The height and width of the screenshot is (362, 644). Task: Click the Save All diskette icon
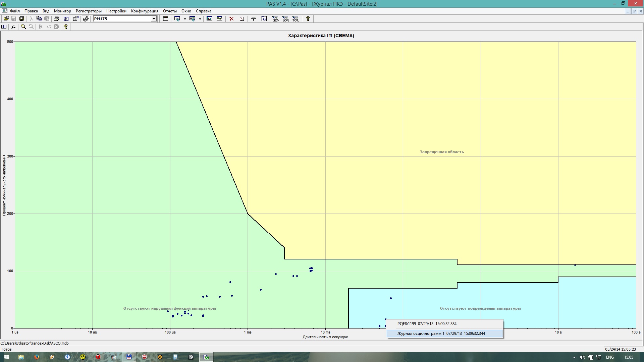pos(22,19)
